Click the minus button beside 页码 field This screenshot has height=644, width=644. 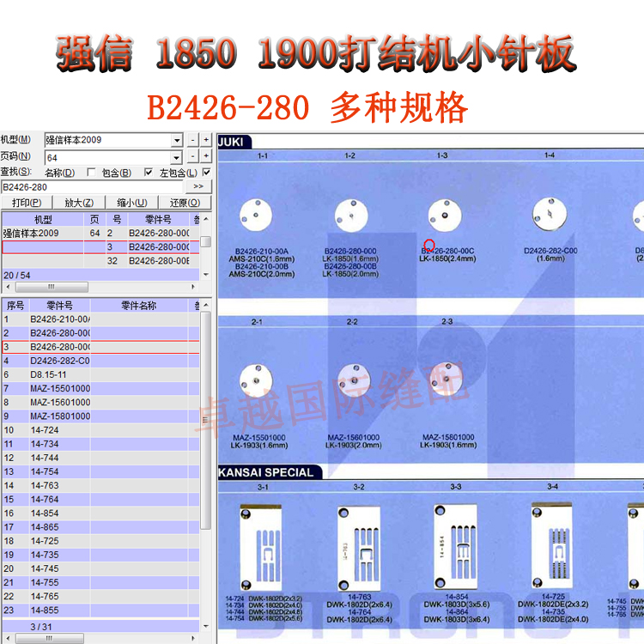coord(193,156)
